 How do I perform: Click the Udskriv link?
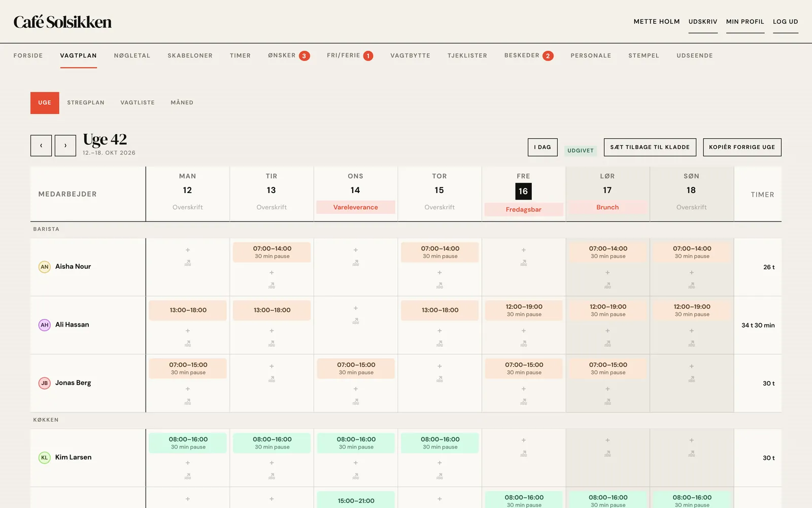click(703, 22)
